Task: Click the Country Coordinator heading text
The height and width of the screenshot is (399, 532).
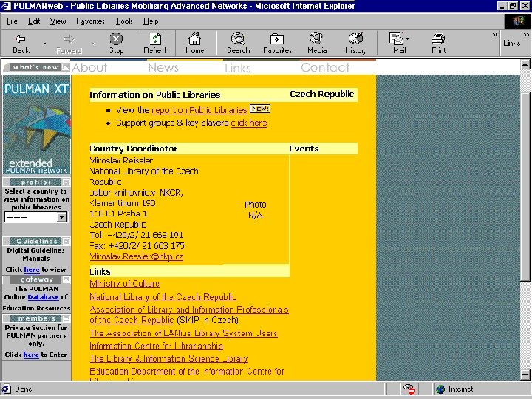Action: tap(133, 149)
